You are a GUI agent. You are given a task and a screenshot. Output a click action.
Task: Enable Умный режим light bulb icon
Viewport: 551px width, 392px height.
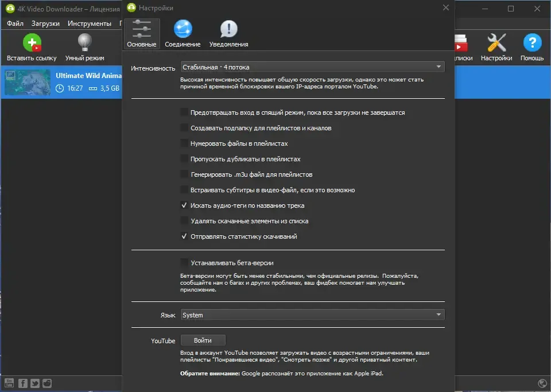85,42
